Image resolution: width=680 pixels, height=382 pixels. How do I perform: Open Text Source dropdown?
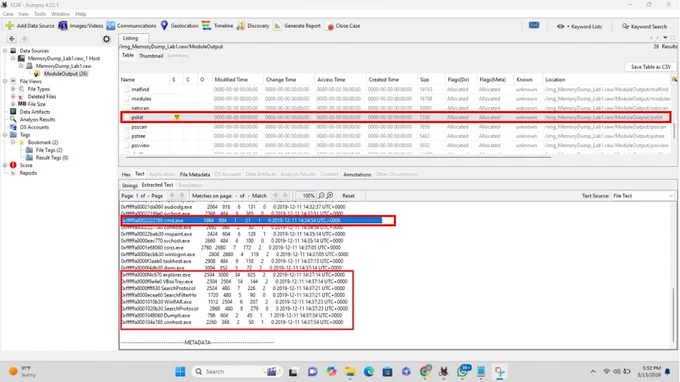643,196
